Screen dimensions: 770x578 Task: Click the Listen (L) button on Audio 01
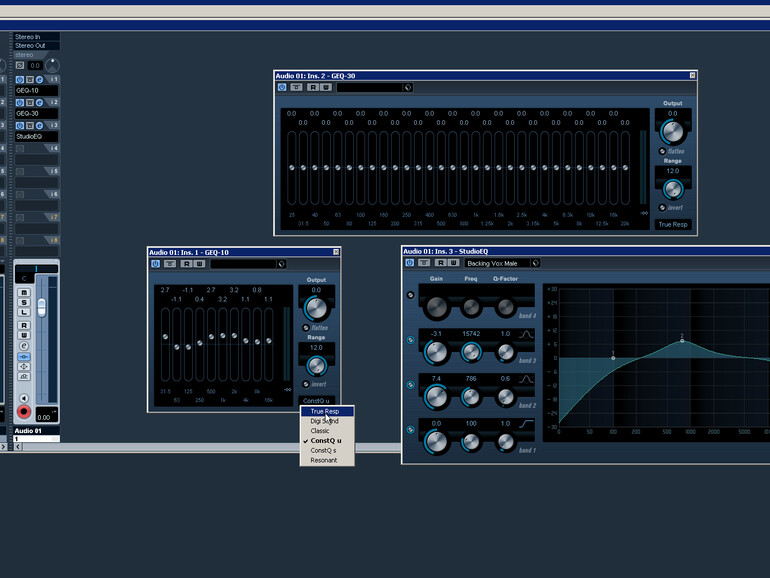(24, 312)
